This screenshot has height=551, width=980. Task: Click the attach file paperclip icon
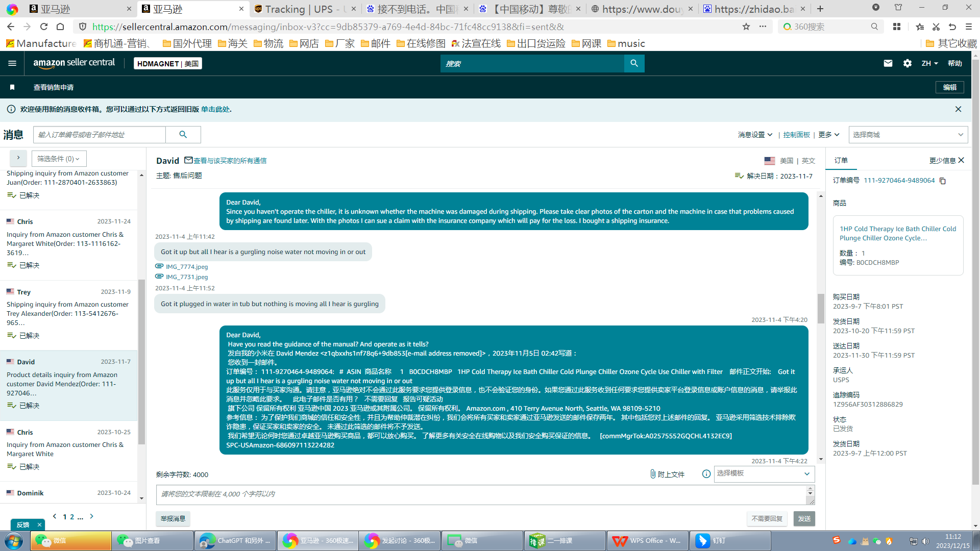[x=653, y=474]
